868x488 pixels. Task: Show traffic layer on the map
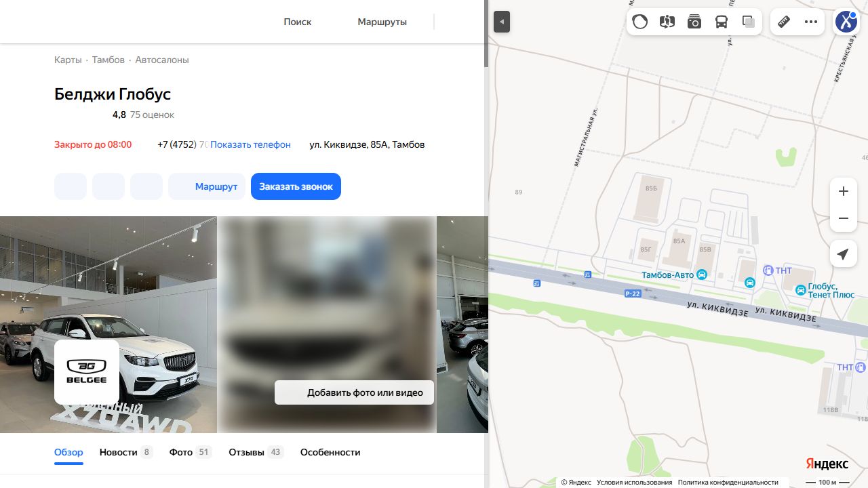[640, 22]
